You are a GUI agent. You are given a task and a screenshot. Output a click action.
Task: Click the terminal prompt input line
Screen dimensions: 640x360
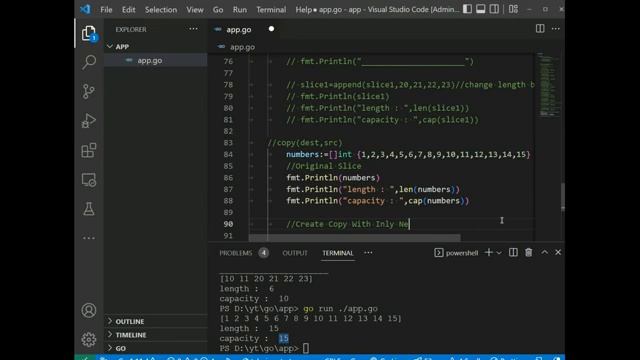[x=305, y=348]
